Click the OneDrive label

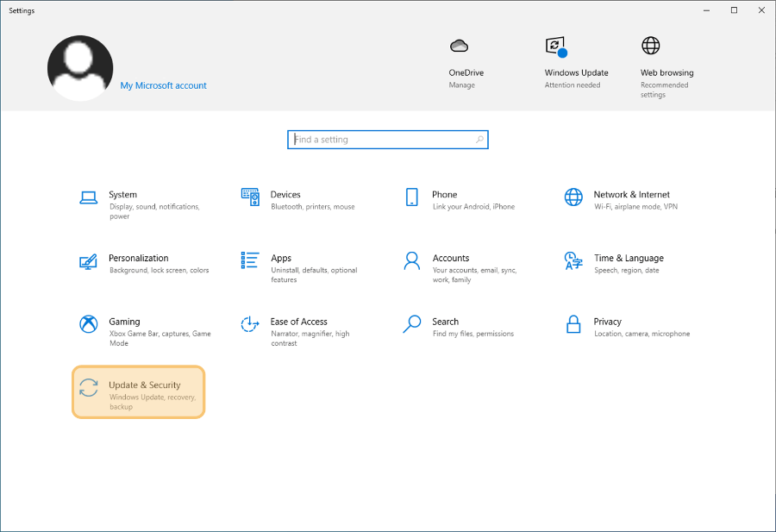tap(466, 72)
